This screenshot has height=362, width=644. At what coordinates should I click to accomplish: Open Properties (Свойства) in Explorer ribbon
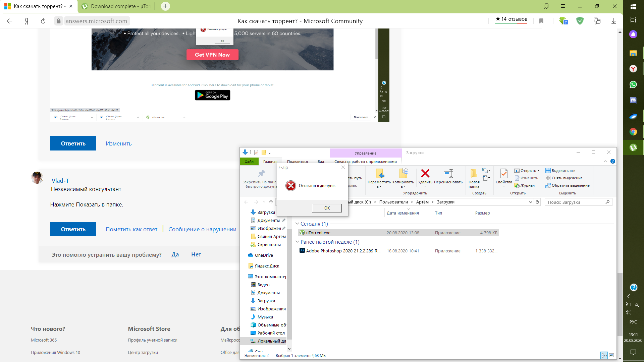click(504, 178)
